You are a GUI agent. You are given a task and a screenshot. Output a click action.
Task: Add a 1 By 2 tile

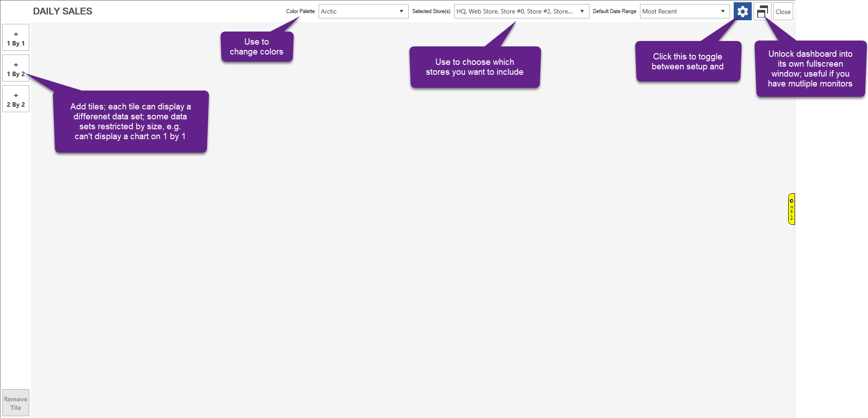[x=16, y=68]
